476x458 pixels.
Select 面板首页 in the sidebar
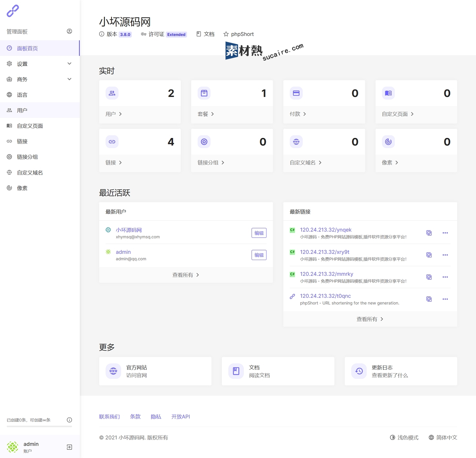point(40,48)
